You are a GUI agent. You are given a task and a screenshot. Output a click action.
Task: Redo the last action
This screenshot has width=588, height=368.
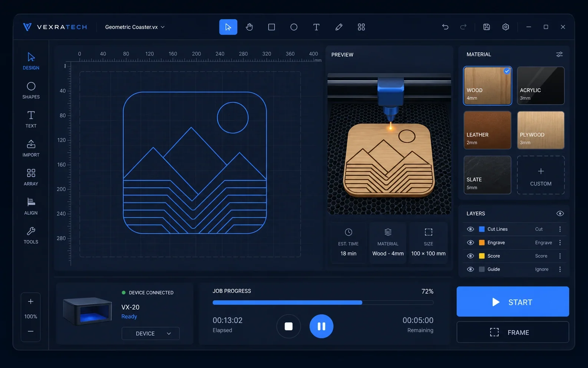[463, 27]
